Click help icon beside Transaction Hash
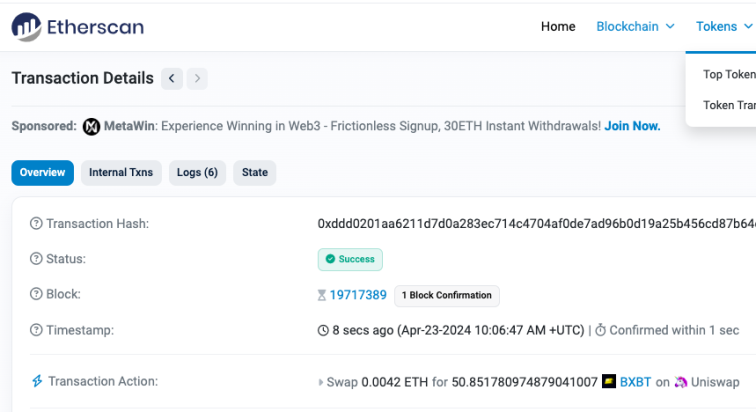The width and height of the screenshot is (756, 412). (36, 224)
